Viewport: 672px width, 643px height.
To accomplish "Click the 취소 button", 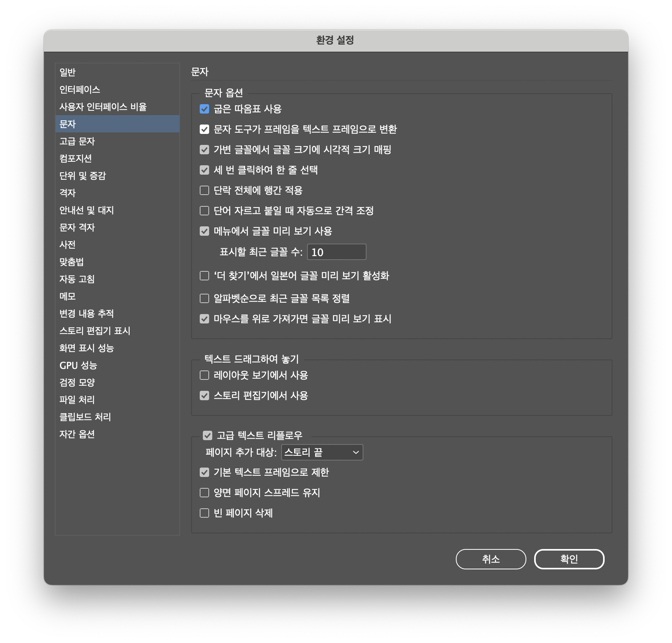I will (491, 559).
